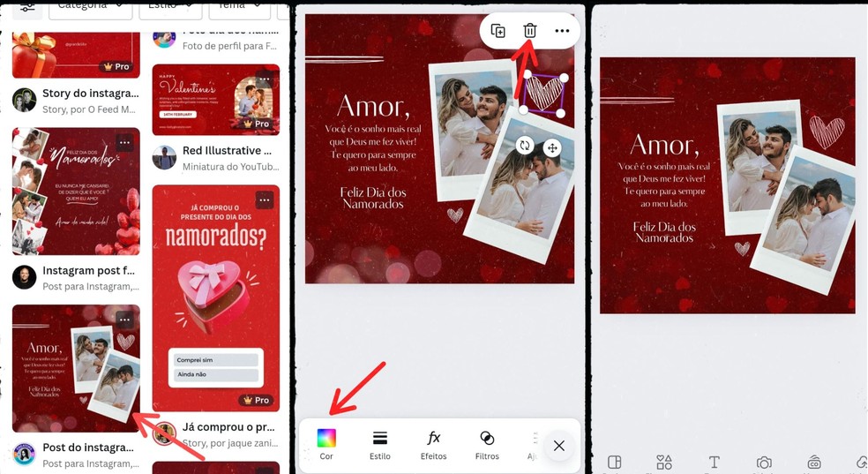Image resolution: width=868 pixels, height=474 pixels.
Task: Click the rotate handle below the selected heart
Action: click(x=524, y=147)
